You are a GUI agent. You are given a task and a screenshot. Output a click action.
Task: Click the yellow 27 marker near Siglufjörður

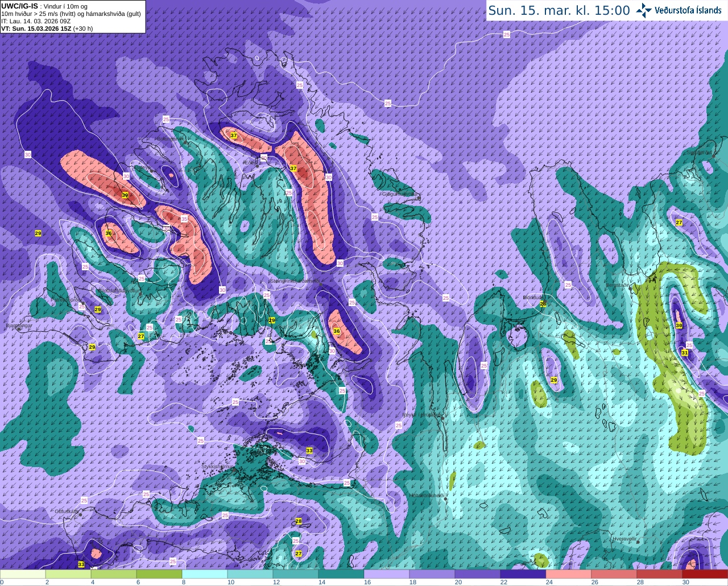point(679,223)
